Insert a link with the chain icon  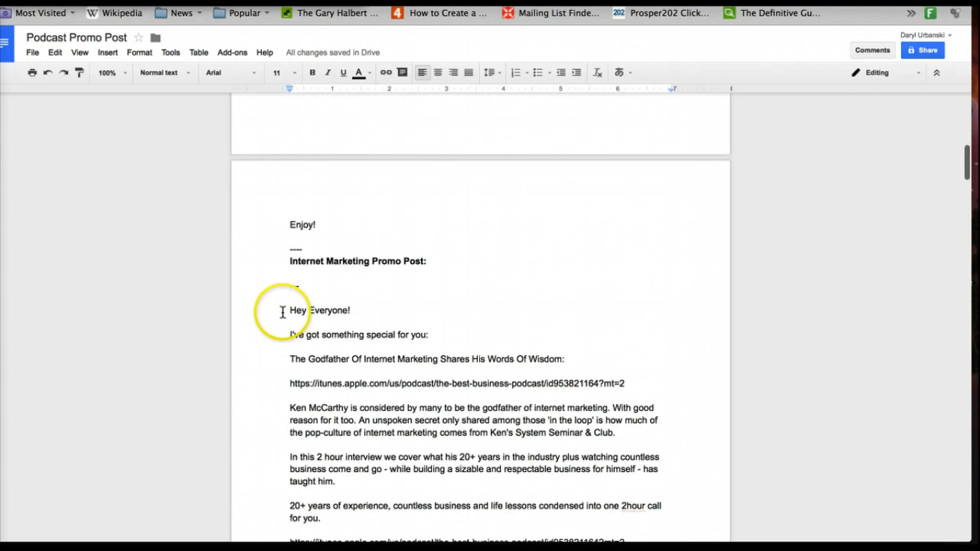386,72
